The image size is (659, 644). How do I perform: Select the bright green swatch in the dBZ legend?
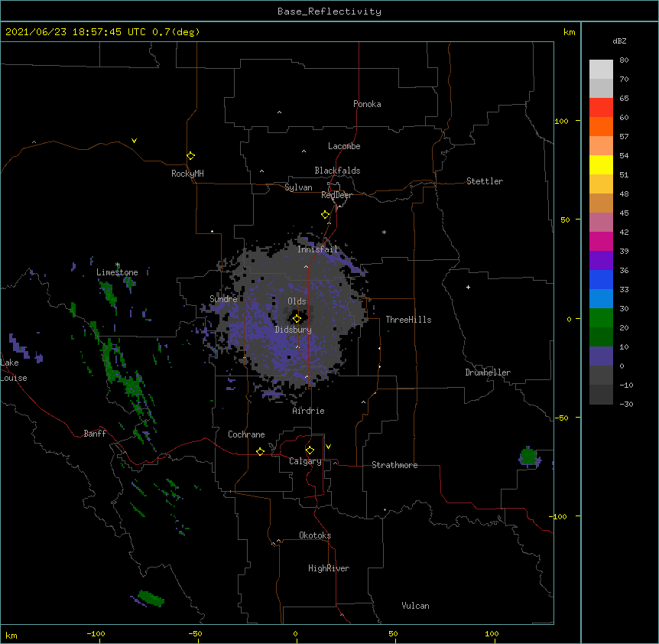point(601,318)
